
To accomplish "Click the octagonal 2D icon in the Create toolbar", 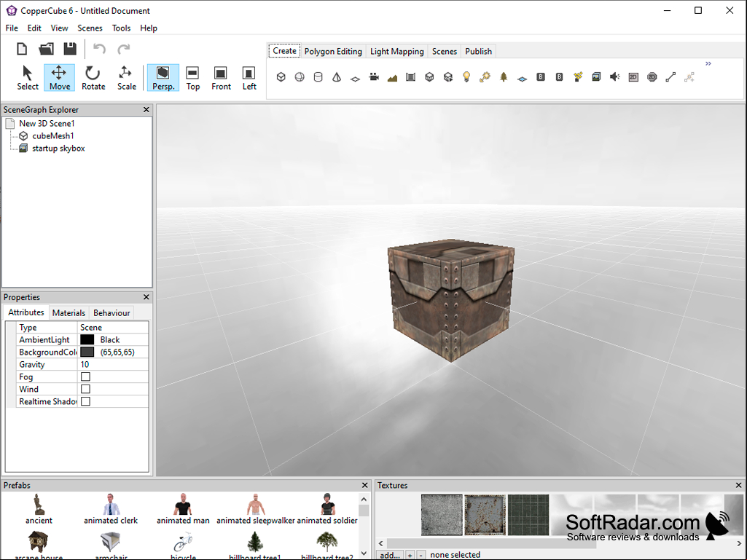I will [652, 76].
